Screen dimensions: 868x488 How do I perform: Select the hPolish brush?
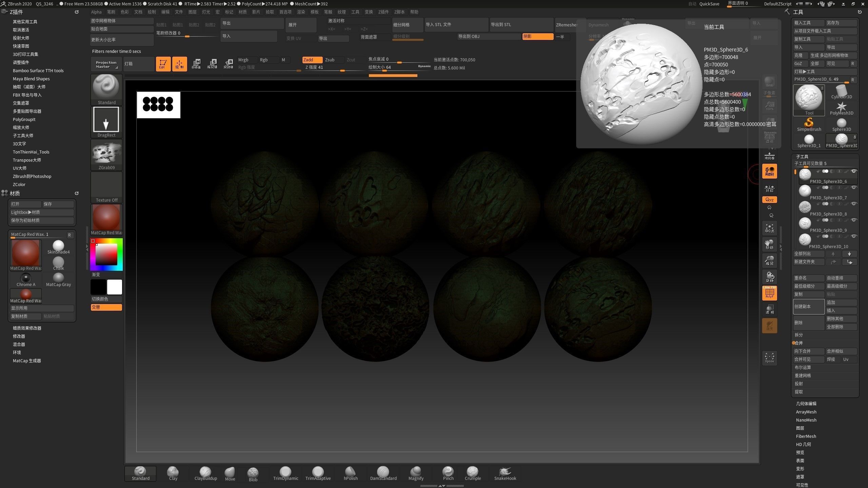click(x=350, y=473)
